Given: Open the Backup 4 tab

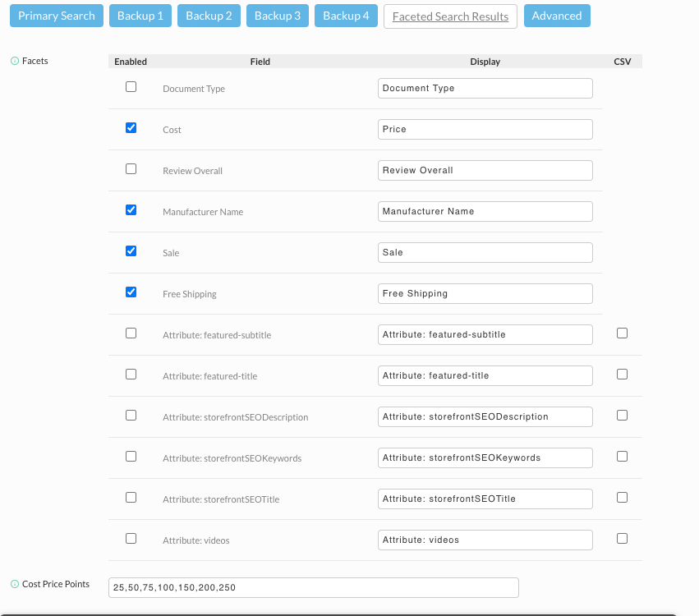Looking at the screenshot, I should click(346, 16).
